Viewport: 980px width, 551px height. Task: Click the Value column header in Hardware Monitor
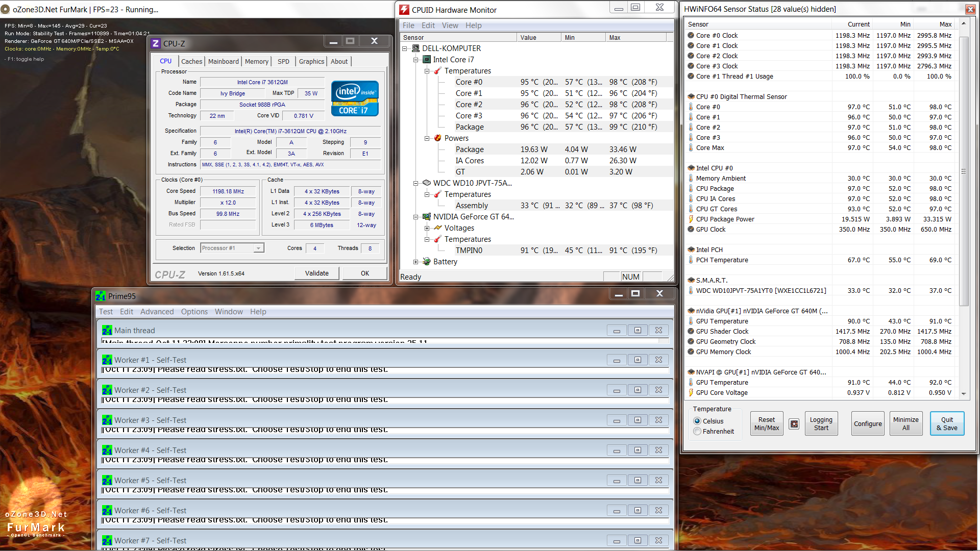click(539, 38)
